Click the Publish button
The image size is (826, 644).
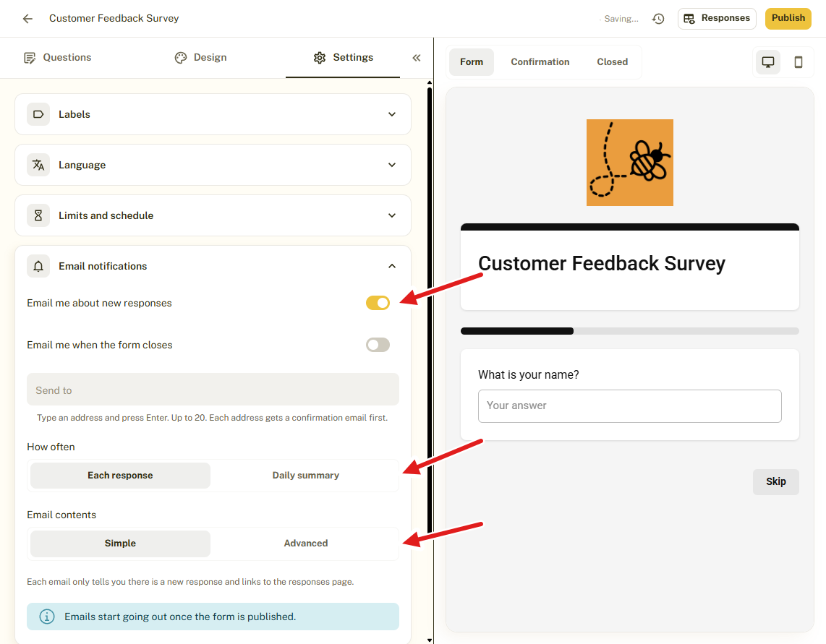coord(788,18)
